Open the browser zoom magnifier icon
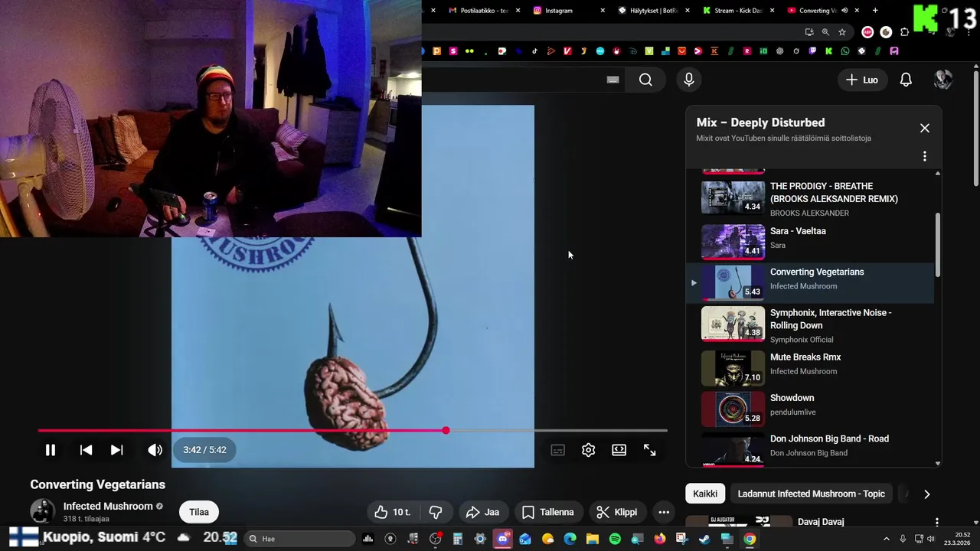 pos(825,32)
